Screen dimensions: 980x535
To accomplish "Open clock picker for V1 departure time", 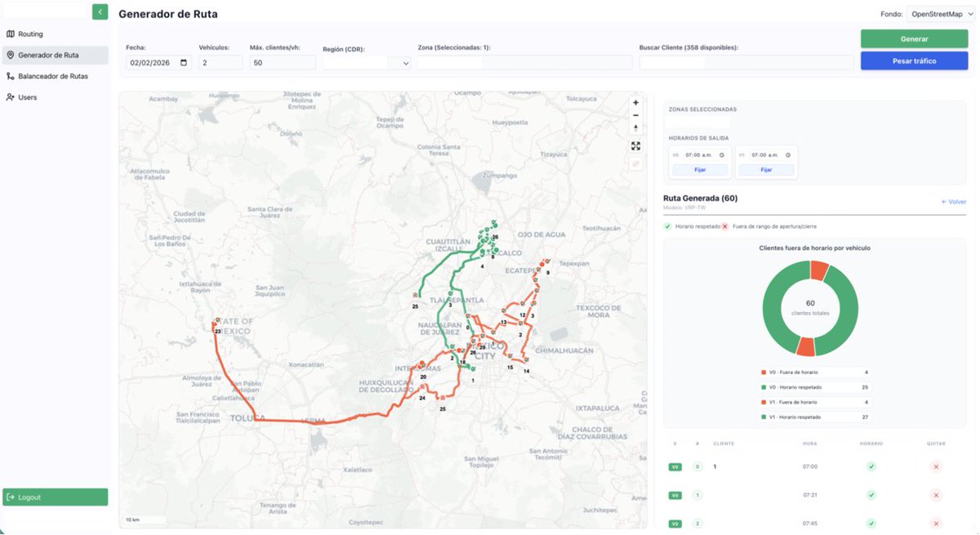I will 788,154.
